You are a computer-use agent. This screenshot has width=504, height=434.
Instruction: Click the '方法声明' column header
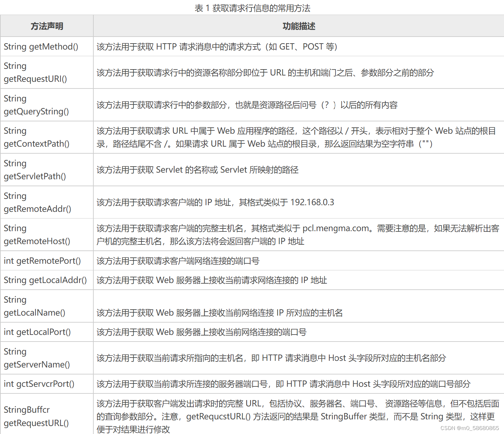47,26
